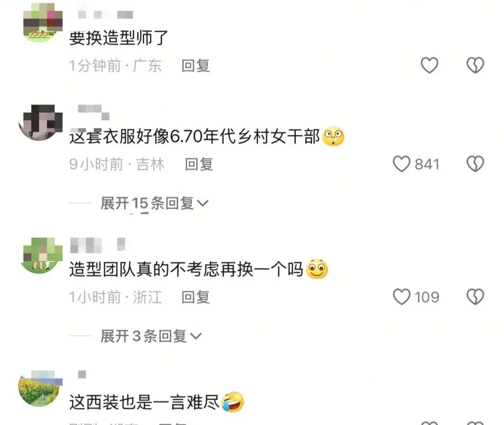Expand 展开15条回复 replies
Viewport: 504px width, 425px height.
[x=154, y=203]
